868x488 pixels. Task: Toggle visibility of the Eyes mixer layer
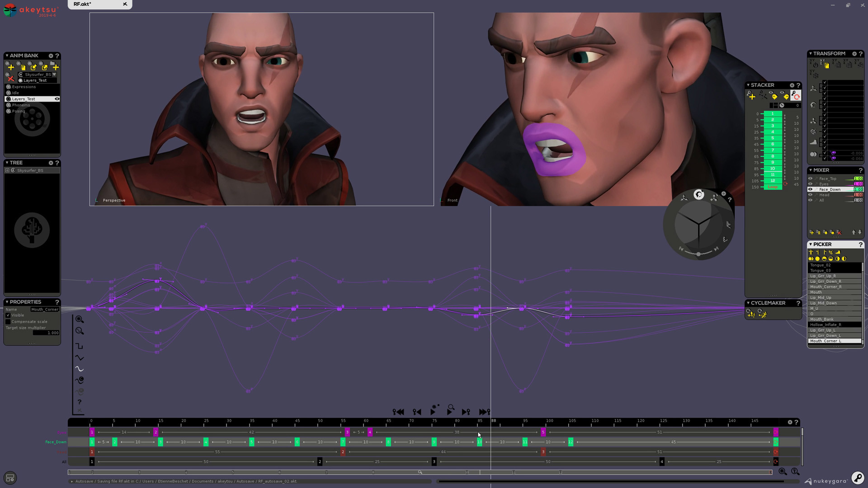pos(810,184)
